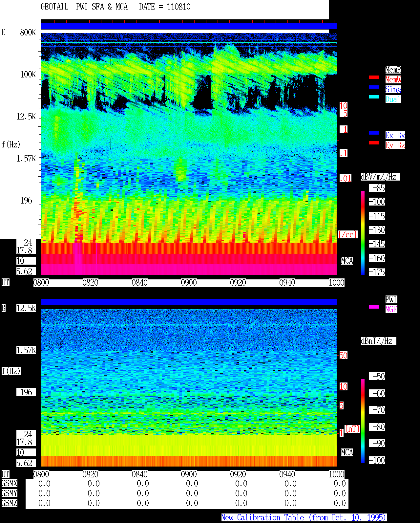This screenshot has height=523, width=420.
Task: Click the red MemW legend swatch
Action: pyautogui.click(x=374, y=77)
